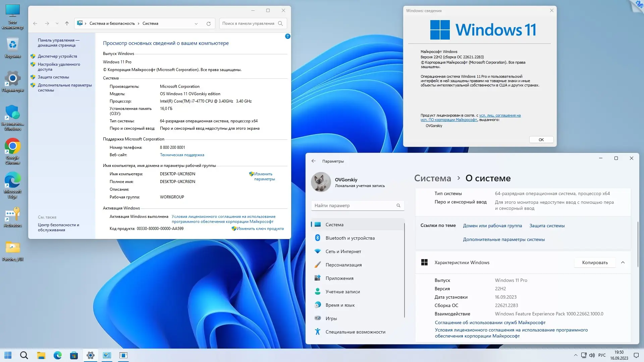Go up one level in Control Panel
Screen dimensions: 644x362
67,23
